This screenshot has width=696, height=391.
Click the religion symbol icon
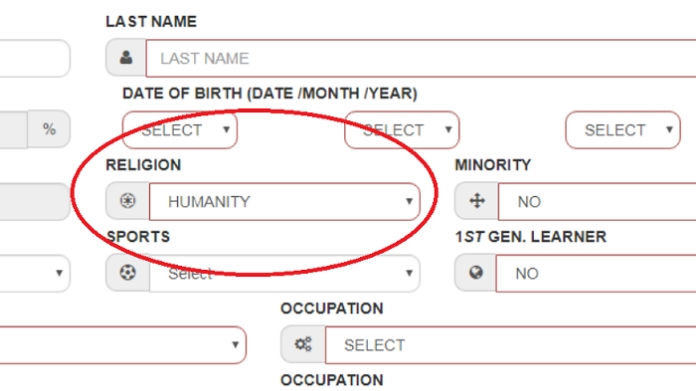(x=127, y=201)
